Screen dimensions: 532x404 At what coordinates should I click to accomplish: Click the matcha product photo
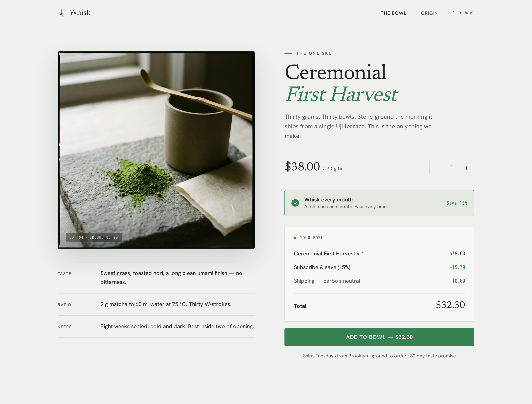tap(156, 150)
